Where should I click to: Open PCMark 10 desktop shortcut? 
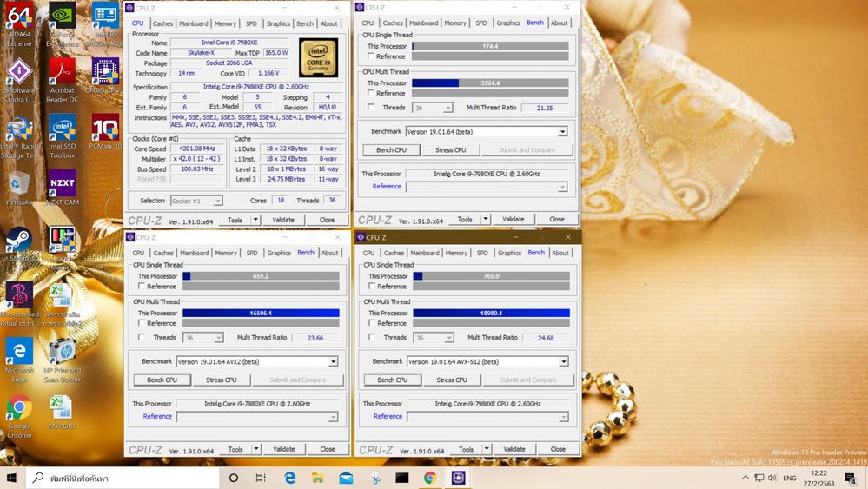coord(105,132)
